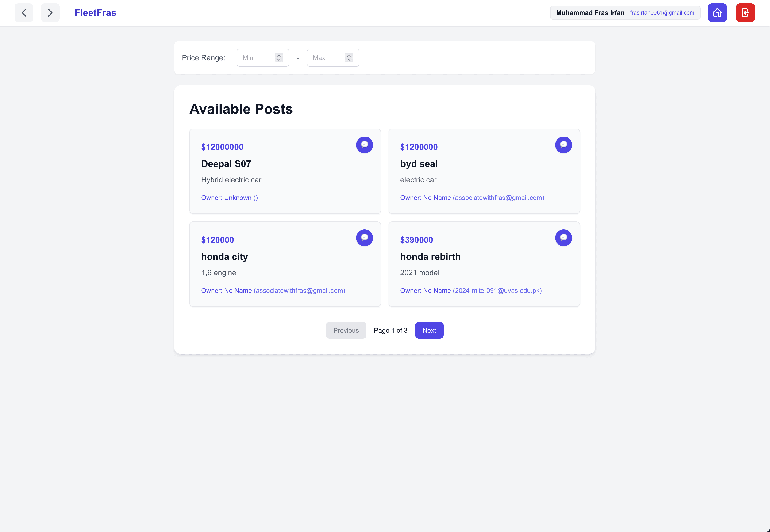Click the $120000 price
Viewport: 770px width, 532px height.
pyautogui.click(x=218, y=240)
